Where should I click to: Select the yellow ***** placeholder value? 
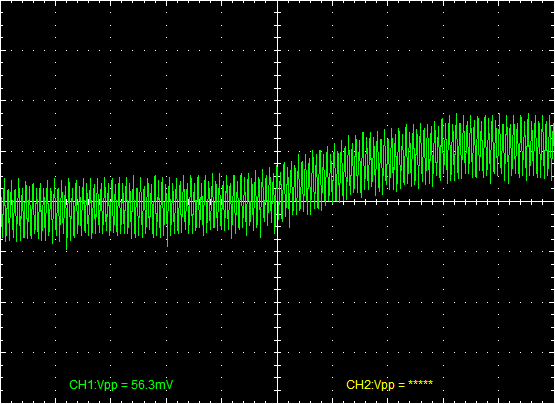pyautogui.click(x=420, y=383)
